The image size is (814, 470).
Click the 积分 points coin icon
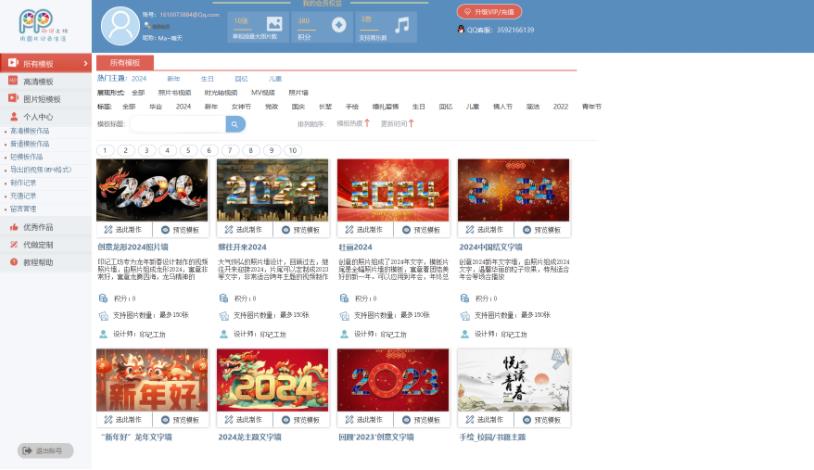tap(339, 24)
